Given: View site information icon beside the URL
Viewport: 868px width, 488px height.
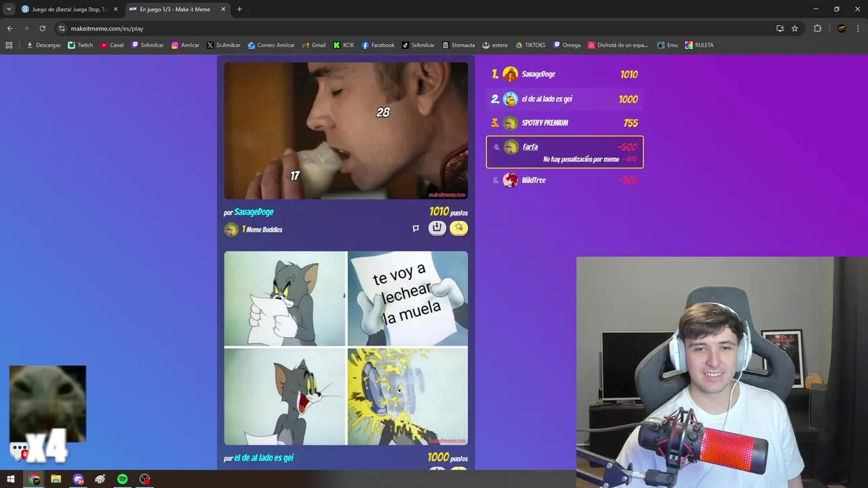Looking at the screenshot, I should click(x=62, y=28).
